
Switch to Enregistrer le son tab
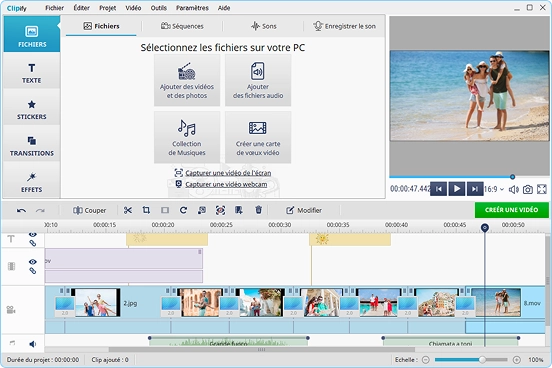pos(344,26)
